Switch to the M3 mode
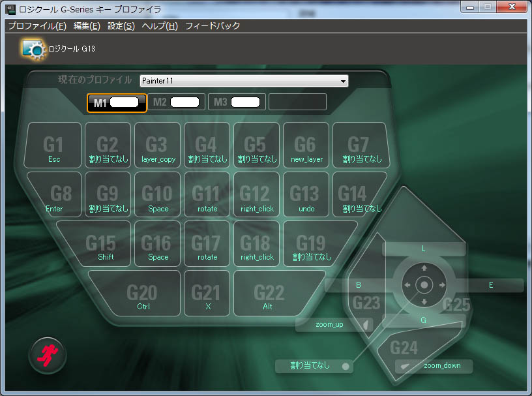The image size is (532, 396). pos(237,102)
